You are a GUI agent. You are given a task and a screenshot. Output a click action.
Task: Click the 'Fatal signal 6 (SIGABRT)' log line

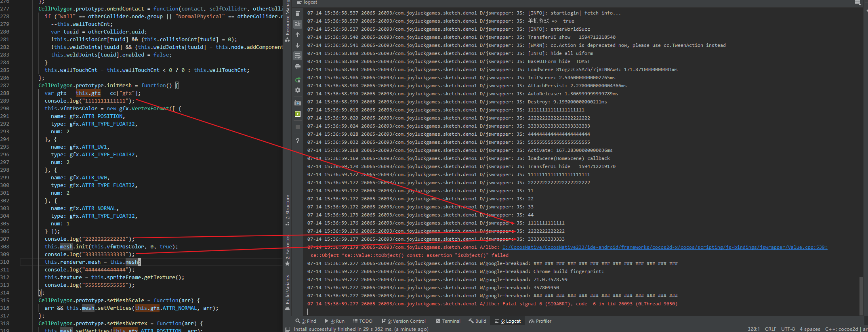coord(492,304)
